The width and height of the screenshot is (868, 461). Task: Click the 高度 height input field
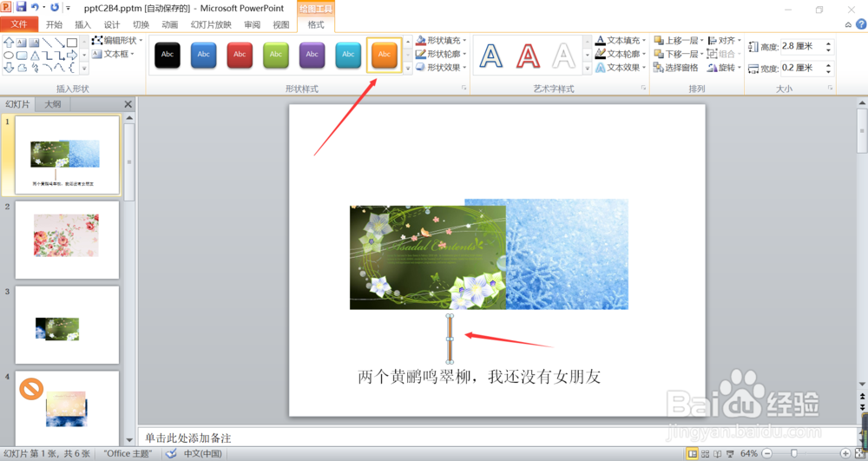802,47
